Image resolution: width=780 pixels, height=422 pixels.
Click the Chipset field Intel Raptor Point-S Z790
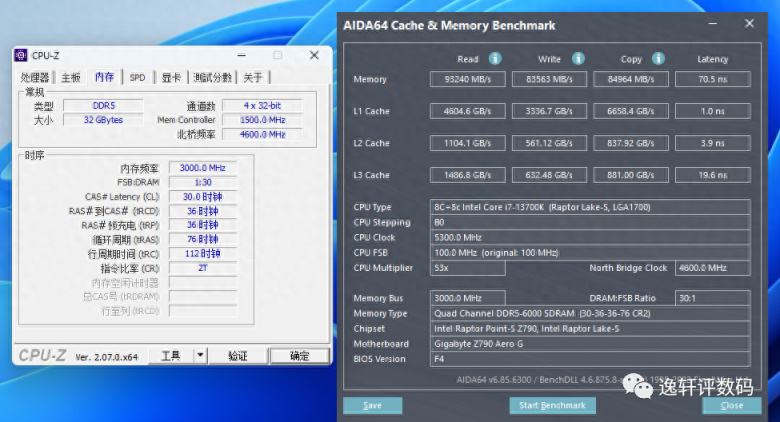590,328
